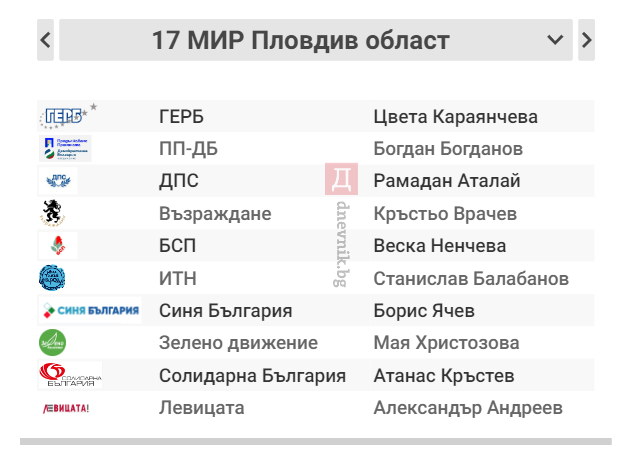
Task: Open the 17 МИР Пловдив област dropdown
Action: pos(316,40)
